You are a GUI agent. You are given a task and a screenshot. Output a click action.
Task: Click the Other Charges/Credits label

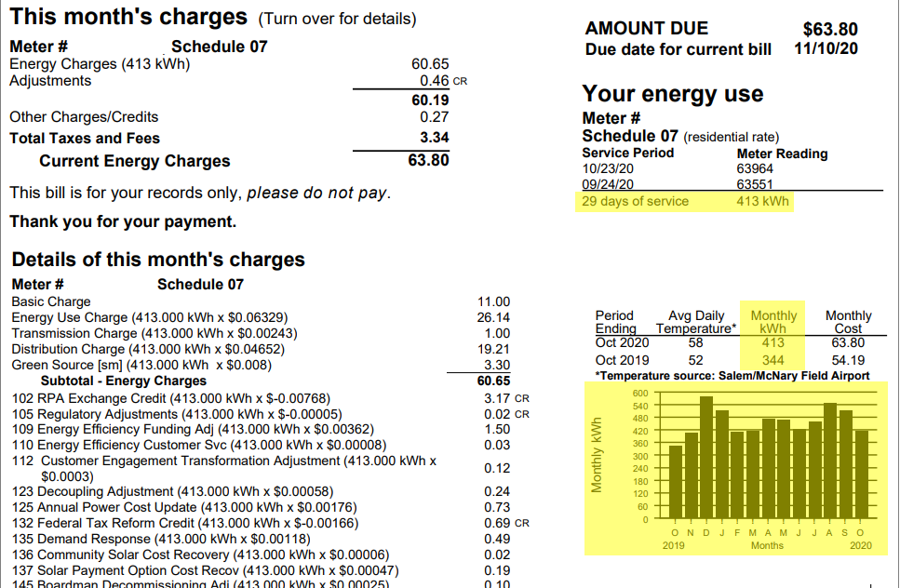tap(84, 117)
